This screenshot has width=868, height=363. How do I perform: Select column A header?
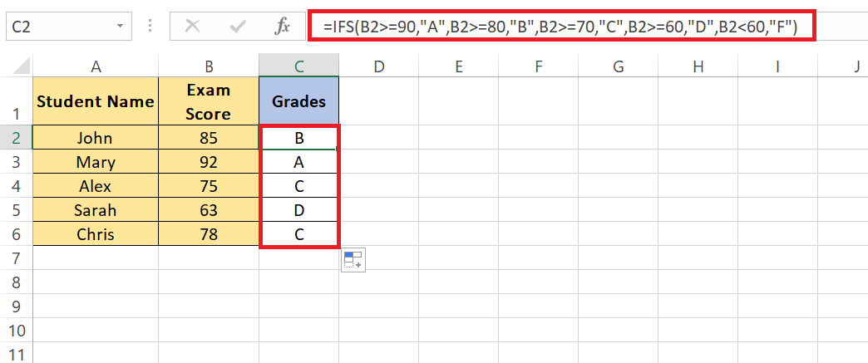pyautogui.click(x=96, y=66)
